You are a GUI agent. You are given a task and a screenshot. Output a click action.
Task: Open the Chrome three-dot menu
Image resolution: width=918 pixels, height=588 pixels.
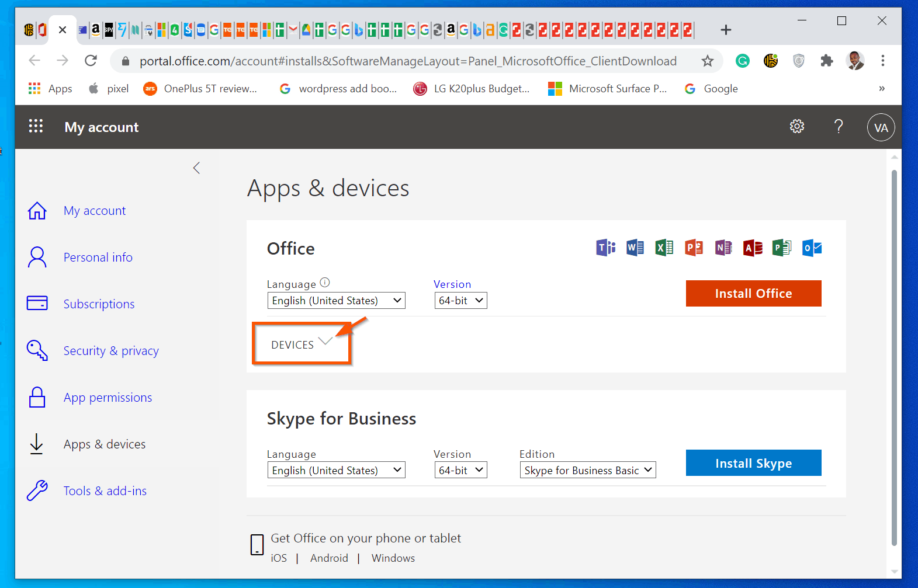[883, 61]
